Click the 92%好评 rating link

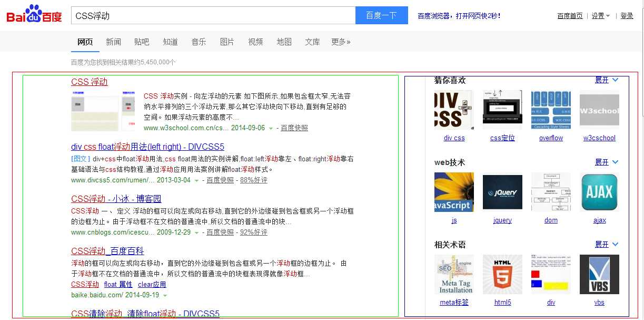tap(254, 232)
